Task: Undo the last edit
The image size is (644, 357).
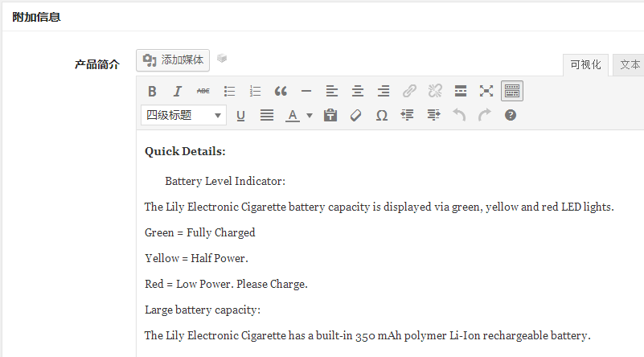Action: [459, 116]
